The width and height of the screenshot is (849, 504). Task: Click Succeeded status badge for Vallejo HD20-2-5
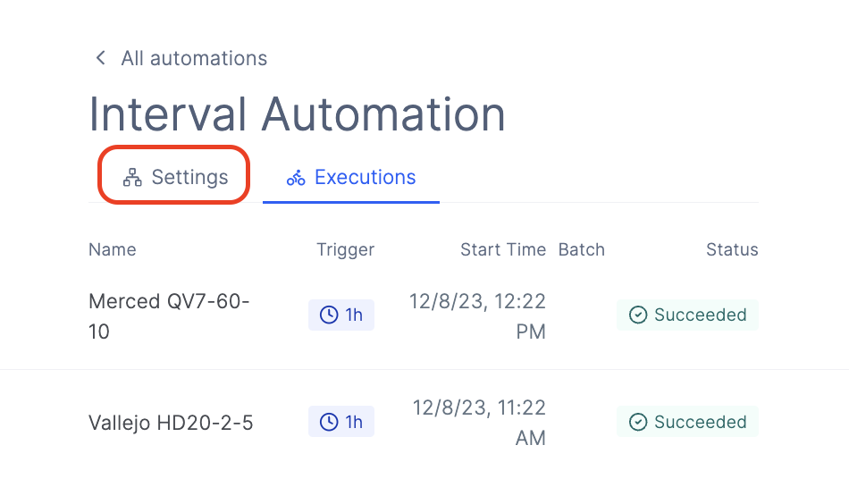687,421
